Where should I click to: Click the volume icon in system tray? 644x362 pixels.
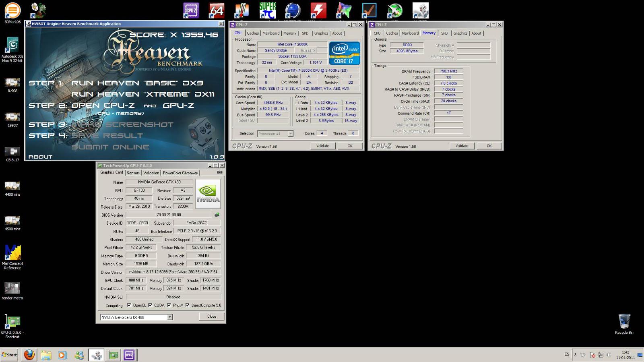click(609, 355)
